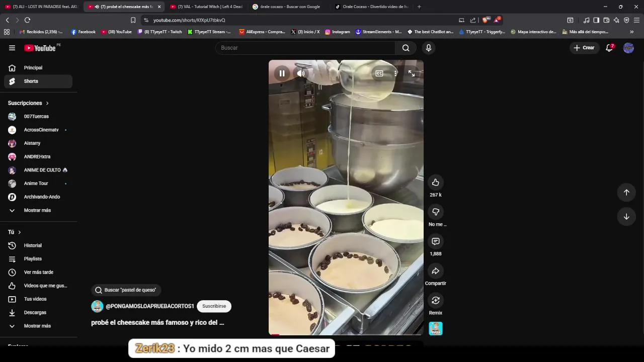Open Descargas
The height and width of the screenshot is (362, 644).
(38, 312)
